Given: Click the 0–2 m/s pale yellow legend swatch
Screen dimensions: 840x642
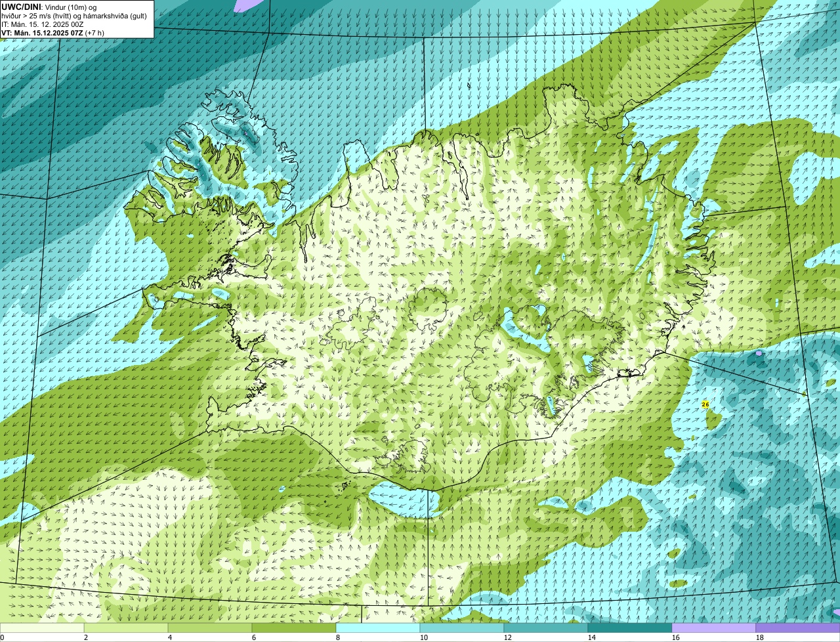Looking at the screenshot, I should 42,628.
